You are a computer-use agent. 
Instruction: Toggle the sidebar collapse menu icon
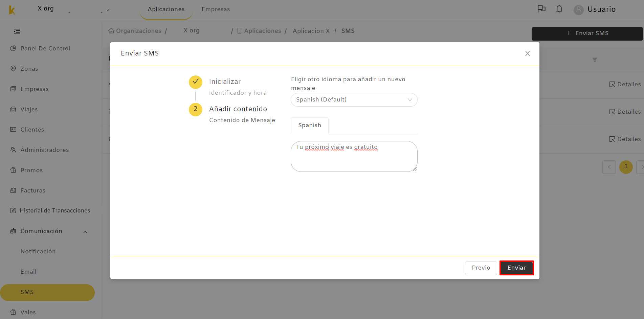coord(17,31)
